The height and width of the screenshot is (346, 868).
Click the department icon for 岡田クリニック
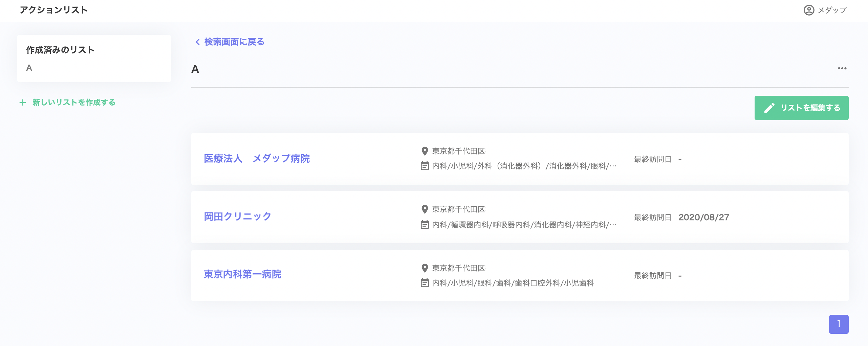tap(425, 225)
